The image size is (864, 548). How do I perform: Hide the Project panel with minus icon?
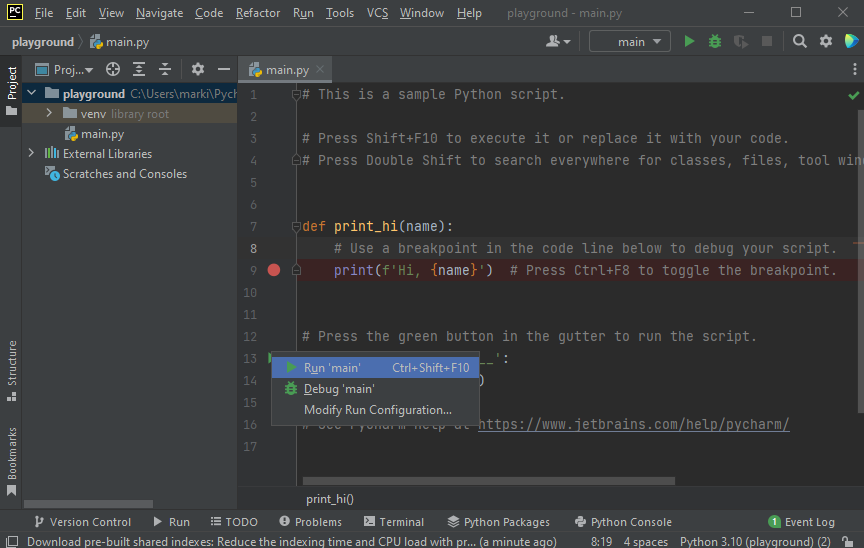[224, 70]
